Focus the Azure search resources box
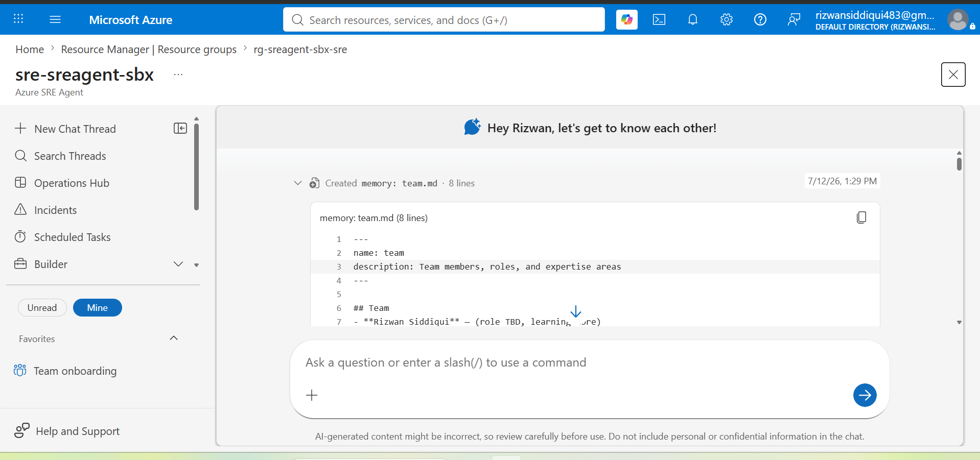Screen dimensions: 980x460 [x=444, y=19]
